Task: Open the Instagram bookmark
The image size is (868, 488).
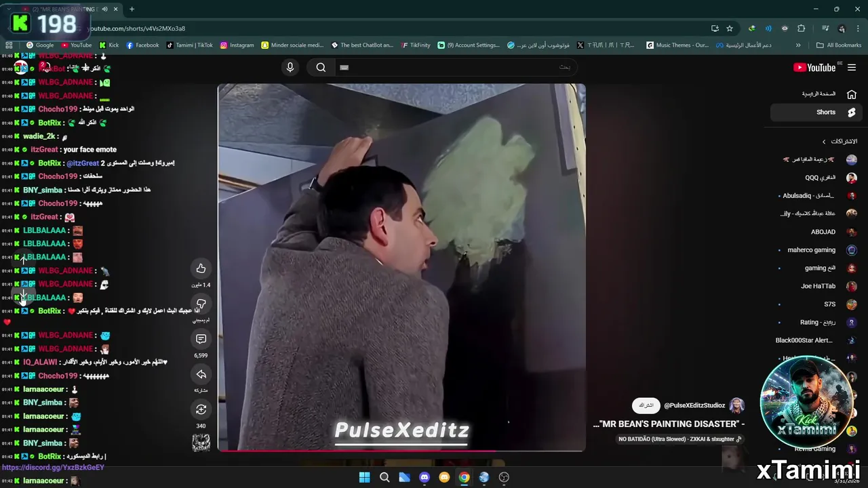Action: click(x=237, y=45)
